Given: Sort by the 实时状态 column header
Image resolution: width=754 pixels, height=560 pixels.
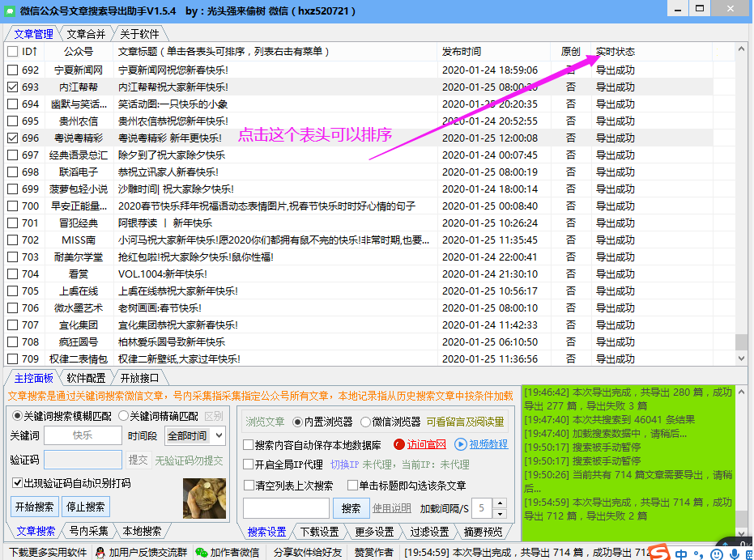Looking at the screenshot, I should pyautogui.click(x=652, y=52).
